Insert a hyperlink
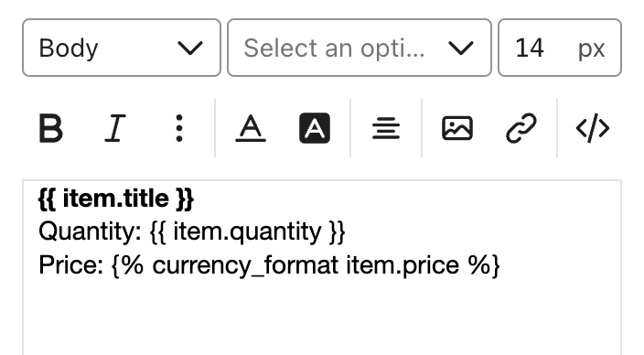 point(521,128)
